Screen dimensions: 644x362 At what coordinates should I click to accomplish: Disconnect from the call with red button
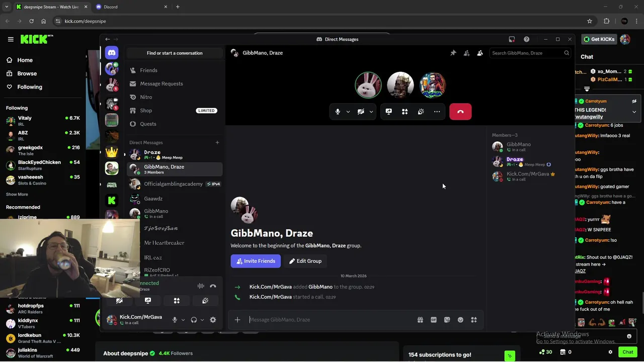(460, 112)
